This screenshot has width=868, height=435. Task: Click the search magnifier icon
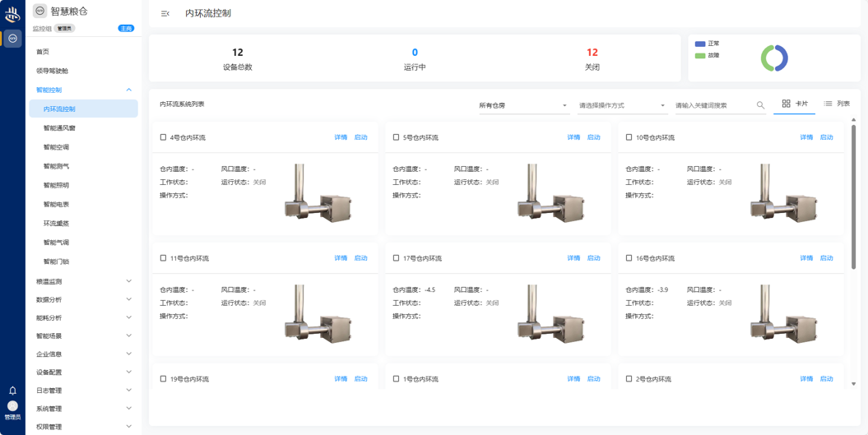click(x=760, y=105)
